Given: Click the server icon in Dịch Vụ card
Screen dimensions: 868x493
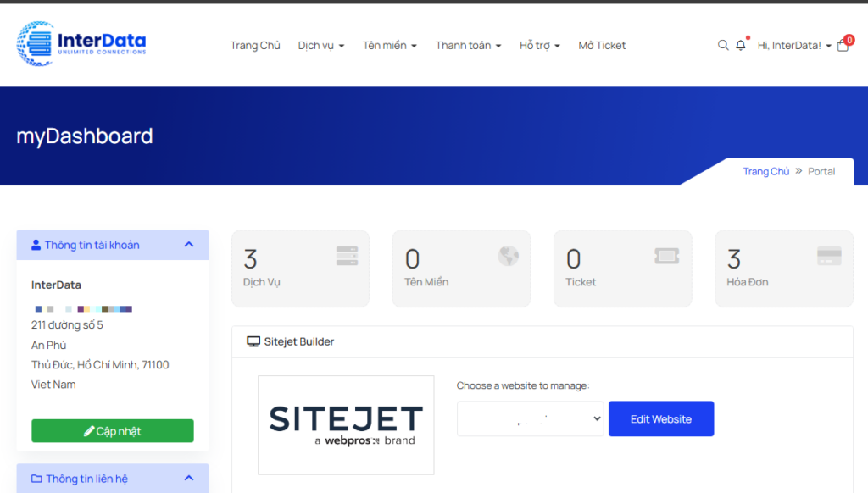Looking at the screenshot, I should [x=347, y=256].
